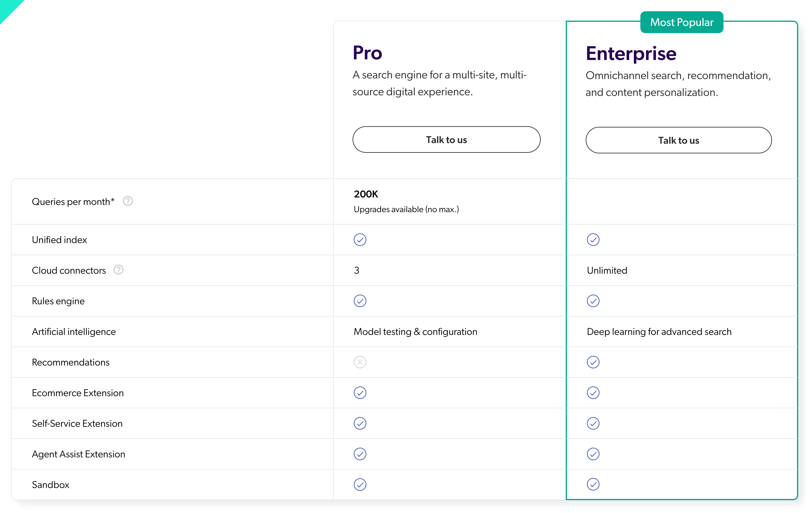The width and height of the screenshot is (812, 513).
Task: Click Pro checkmark icon for Sandbox
Action: click(x=360, y=484)
